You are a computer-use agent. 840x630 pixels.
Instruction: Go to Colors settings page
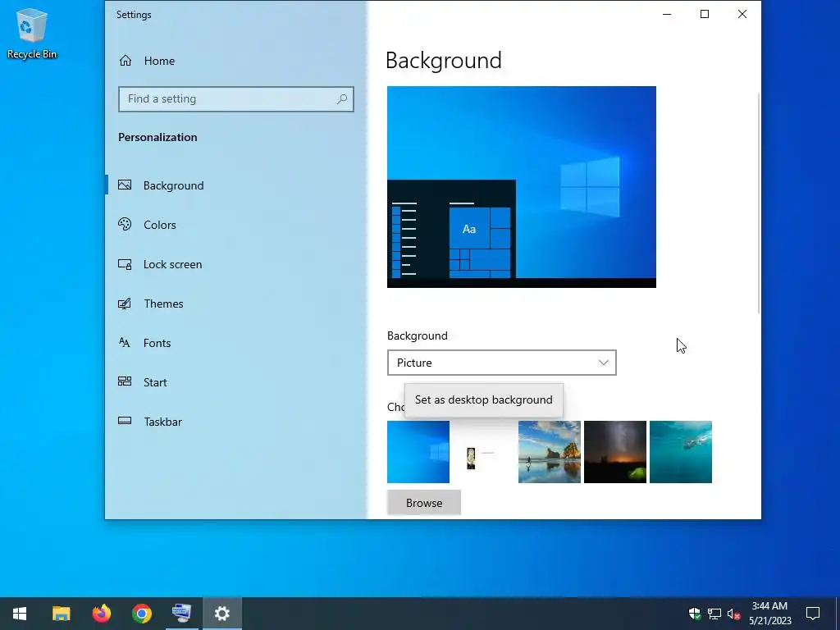pos(160,225)
